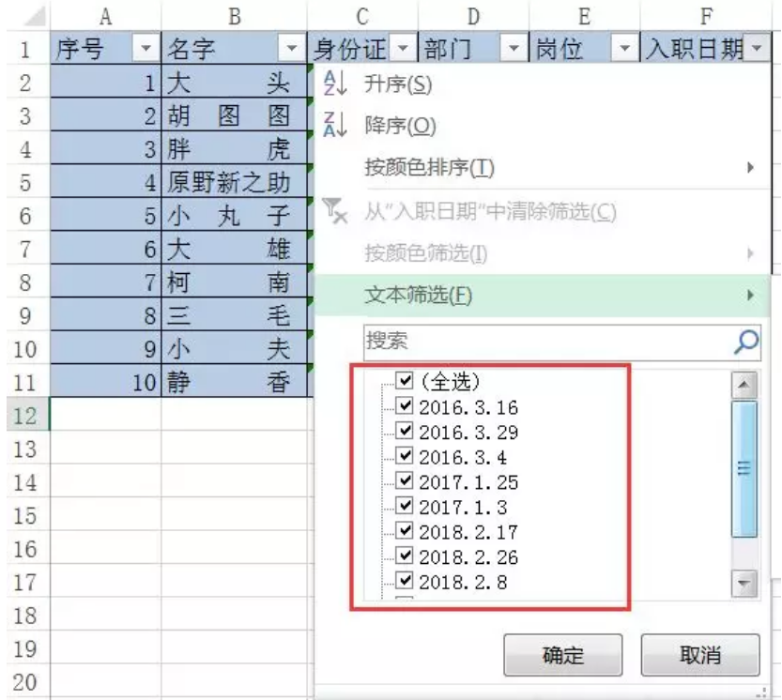Click the 序号 cell with value 10

(106, 382)
